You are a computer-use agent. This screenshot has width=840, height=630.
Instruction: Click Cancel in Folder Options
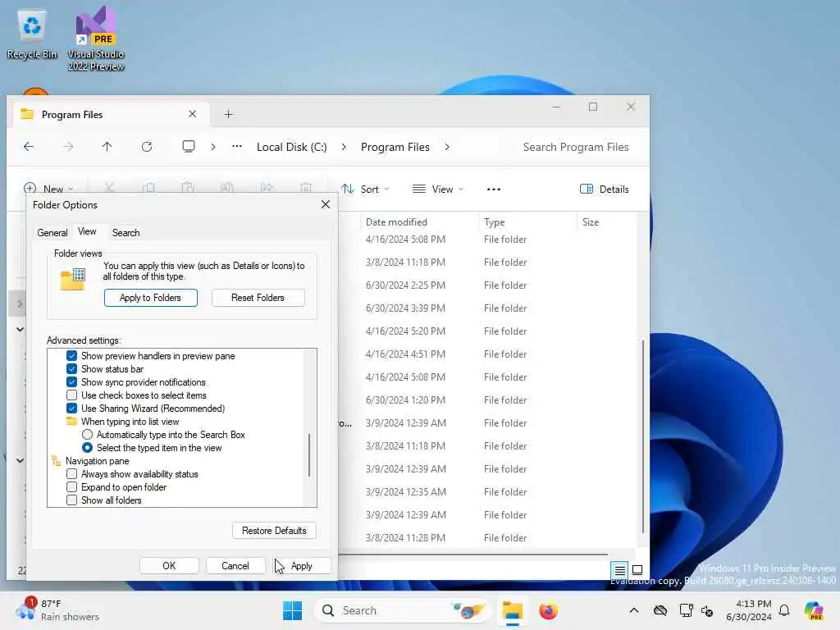(x=235, y=566)
